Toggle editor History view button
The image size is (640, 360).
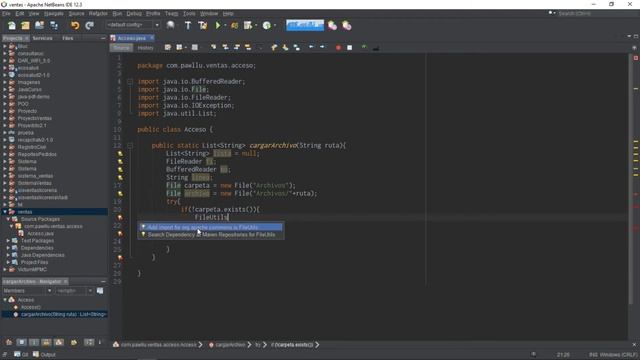[145, 48]
